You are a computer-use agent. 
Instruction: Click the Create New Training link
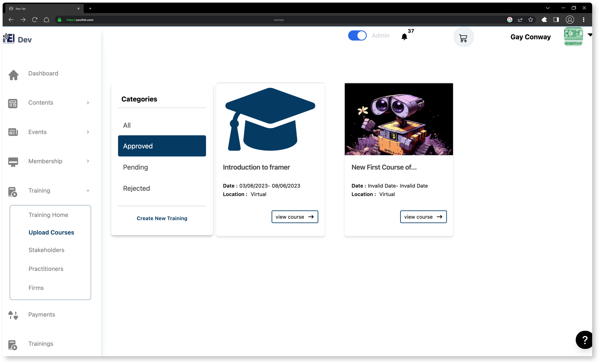click(x=162, y=218)
